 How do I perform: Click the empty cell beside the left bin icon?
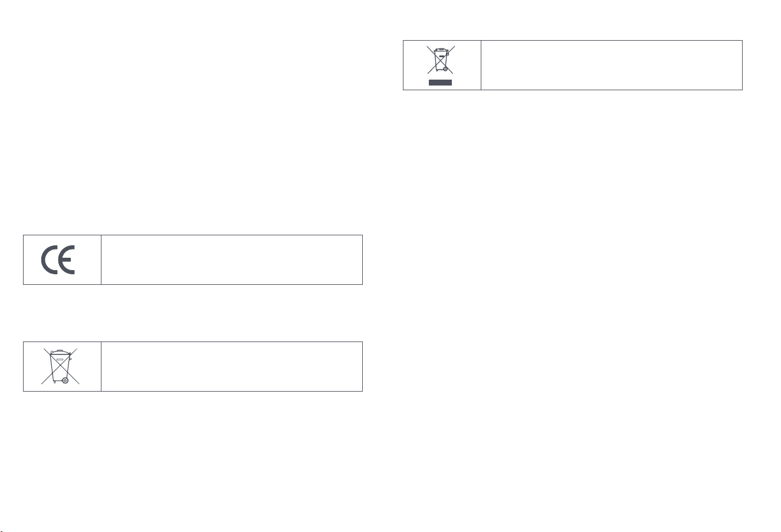pos(232,366)
